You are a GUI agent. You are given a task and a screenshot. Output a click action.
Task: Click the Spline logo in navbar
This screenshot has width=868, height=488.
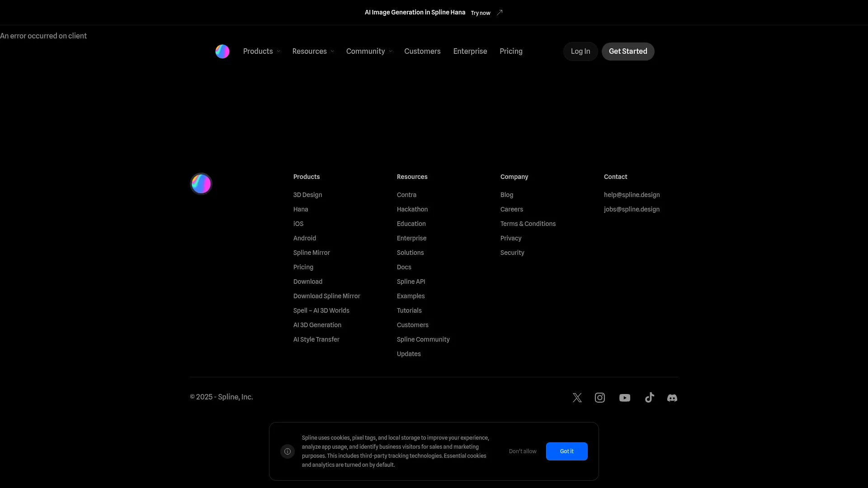click(x=222, y=52)
